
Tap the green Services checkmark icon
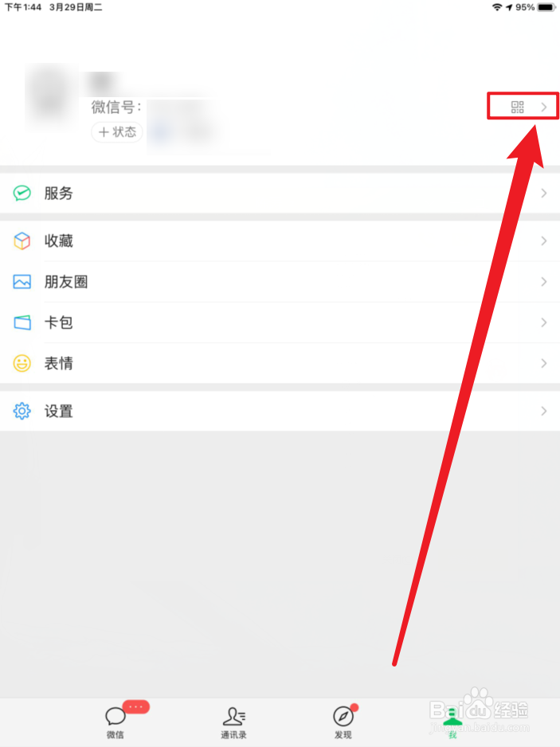[x=22, y=193]
